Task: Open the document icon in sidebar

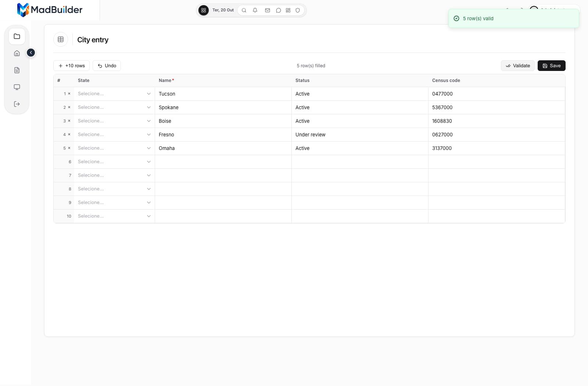Action: click(17, 70)
